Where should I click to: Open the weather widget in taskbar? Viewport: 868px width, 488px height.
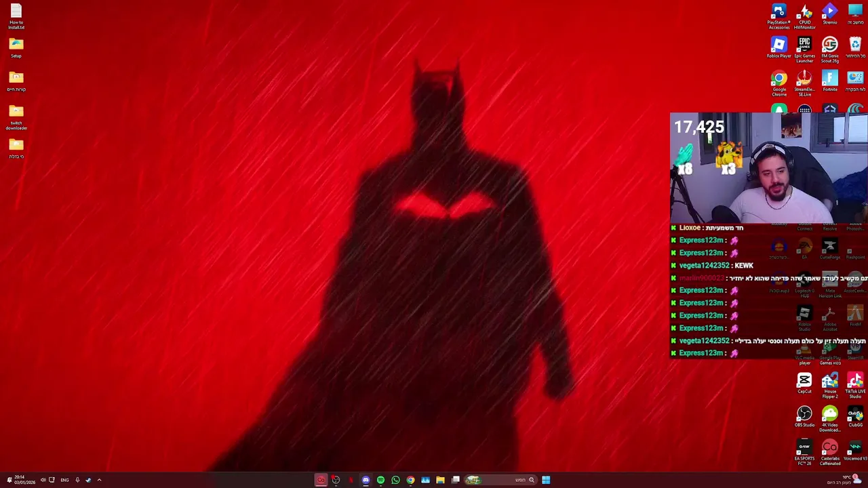[x=844, y=480]
